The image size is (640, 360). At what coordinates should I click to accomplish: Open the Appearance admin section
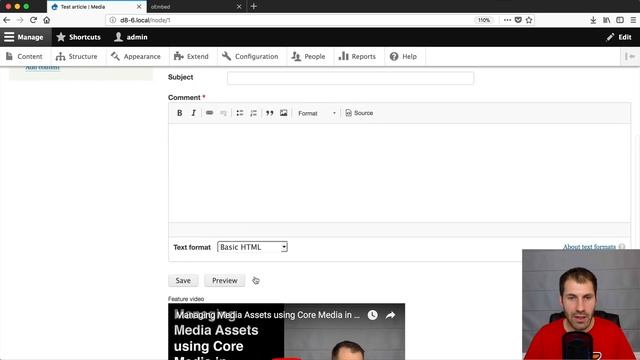[x=136, y=56]
